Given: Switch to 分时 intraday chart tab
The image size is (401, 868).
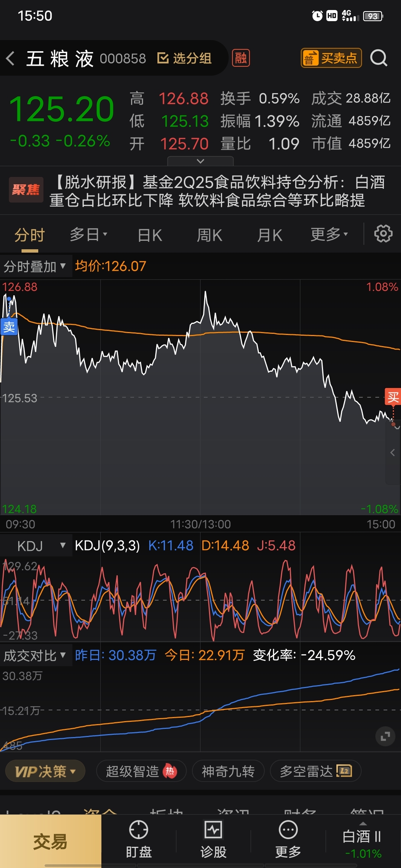Looking at the screenshot, I should (x=30, y=235).
